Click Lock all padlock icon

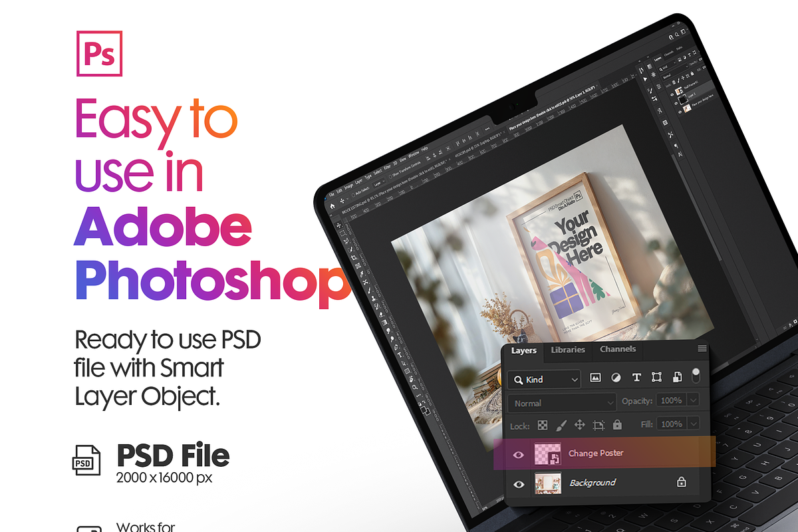point(617,424)
